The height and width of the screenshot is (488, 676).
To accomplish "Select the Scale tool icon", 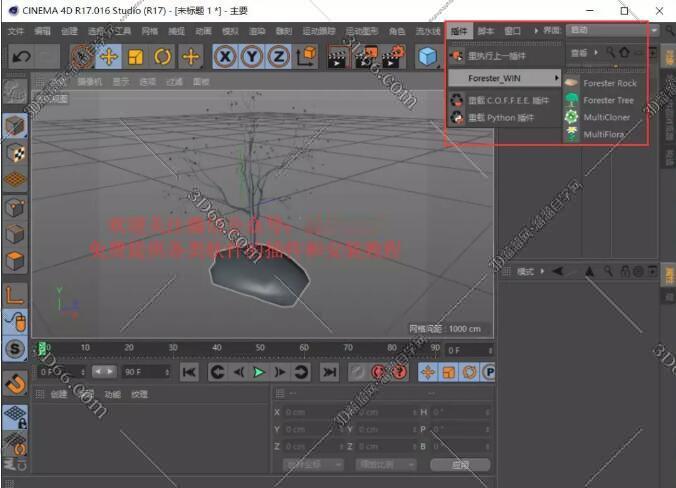I will click(135, 56).
